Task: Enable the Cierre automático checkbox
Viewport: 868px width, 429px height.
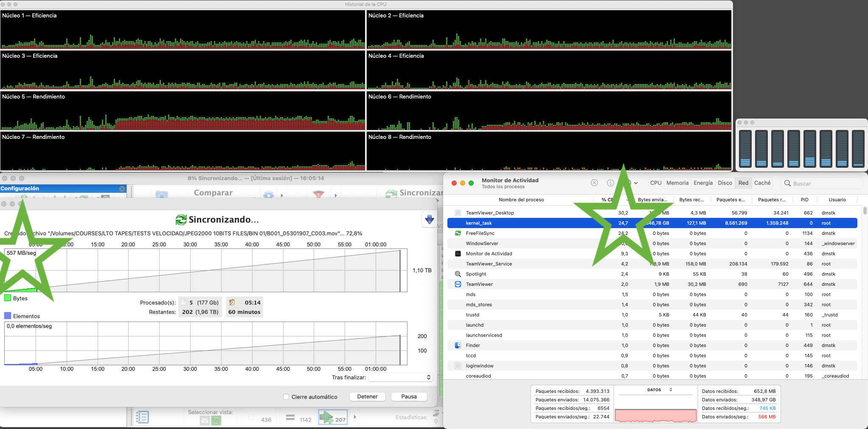Action: point(286,397)
